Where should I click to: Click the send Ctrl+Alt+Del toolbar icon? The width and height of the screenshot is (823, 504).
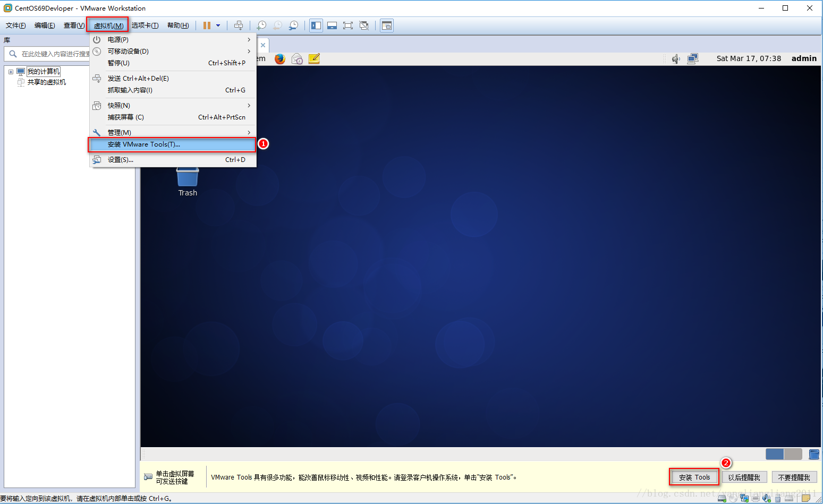click(239, 25)
